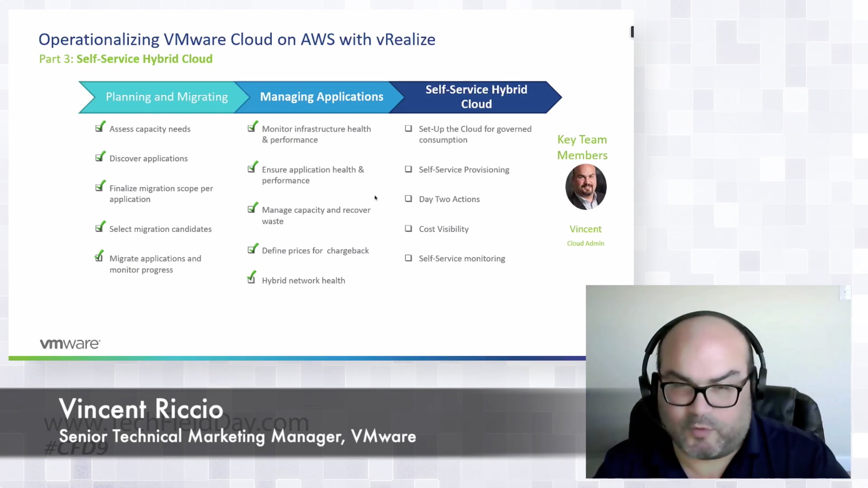This screenshot has height=488, width=868.
Task: Click the Key Team Members heading
Action: (x=582, y=147)
